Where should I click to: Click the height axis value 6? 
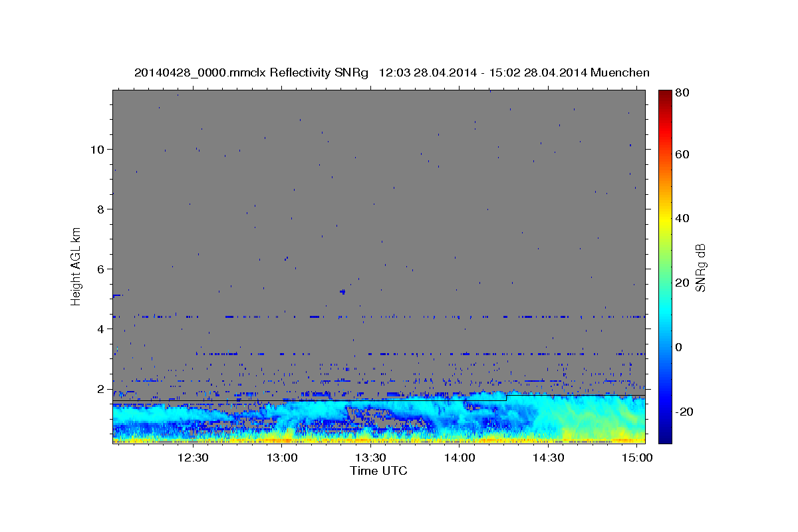click(100, 269)
